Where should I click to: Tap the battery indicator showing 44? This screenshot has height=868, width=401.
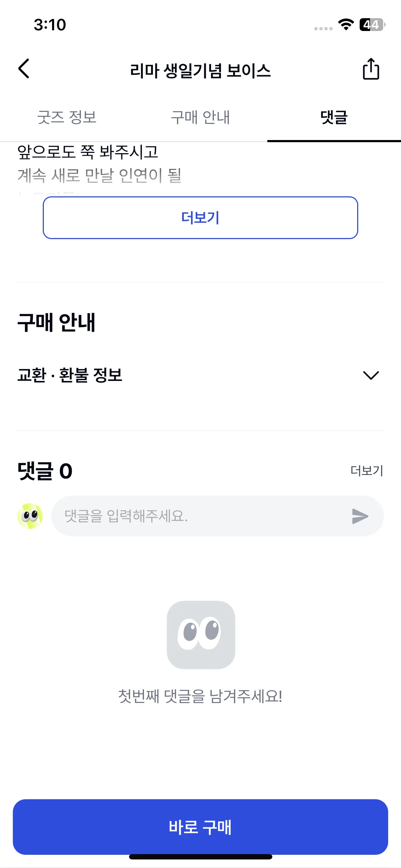tap(372, 25)
